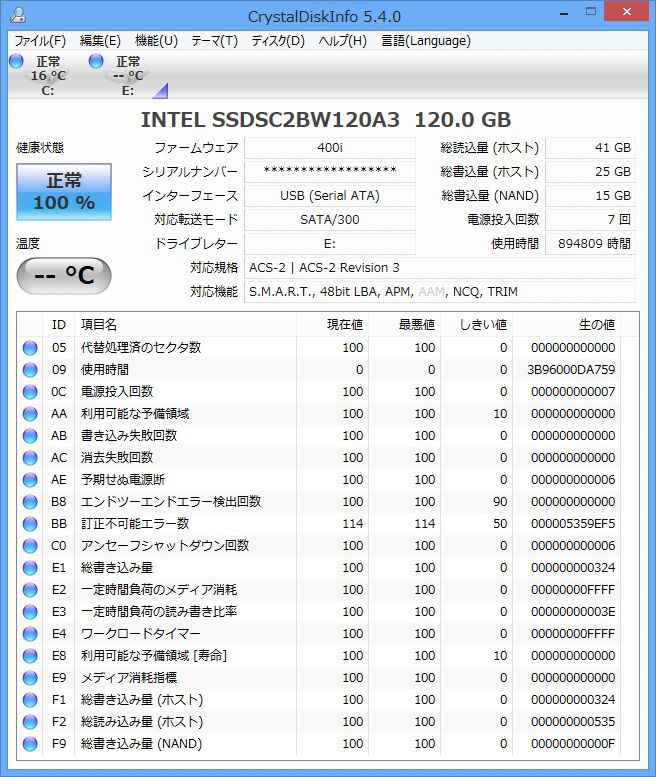Viewport: 656px width, 777px height.
Task: Open the 機能(U) menu
Action: pyautogui.click(x=156, y=41)
